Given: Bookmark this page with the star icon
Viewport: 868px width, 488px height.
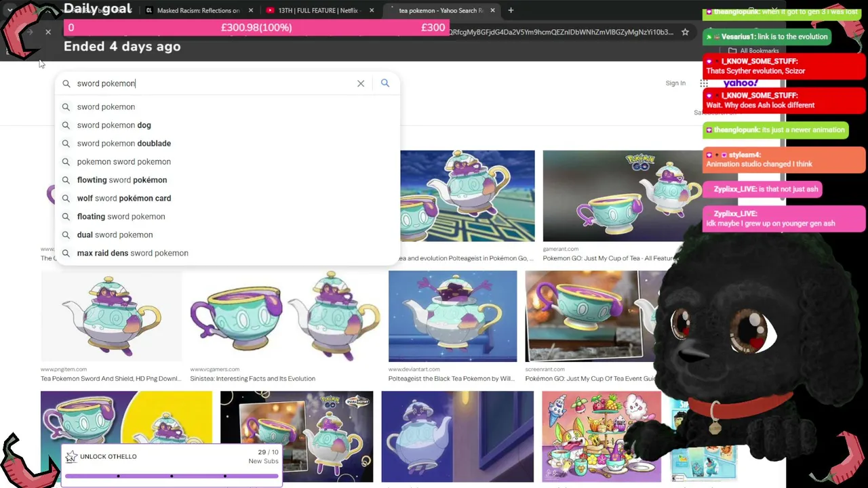Looking at the screenshot, I should pos(685,32).
